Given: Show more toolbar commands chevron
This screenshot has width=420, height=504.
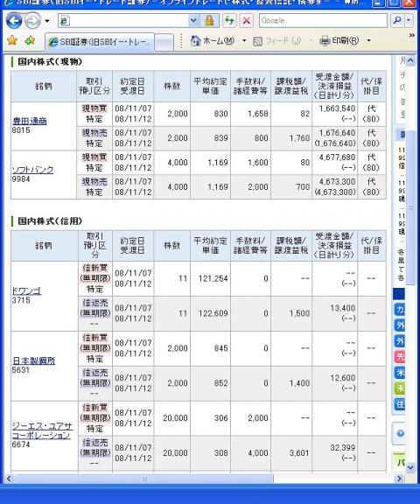Looking at the screenshot, I should click(x=411, y=35).
